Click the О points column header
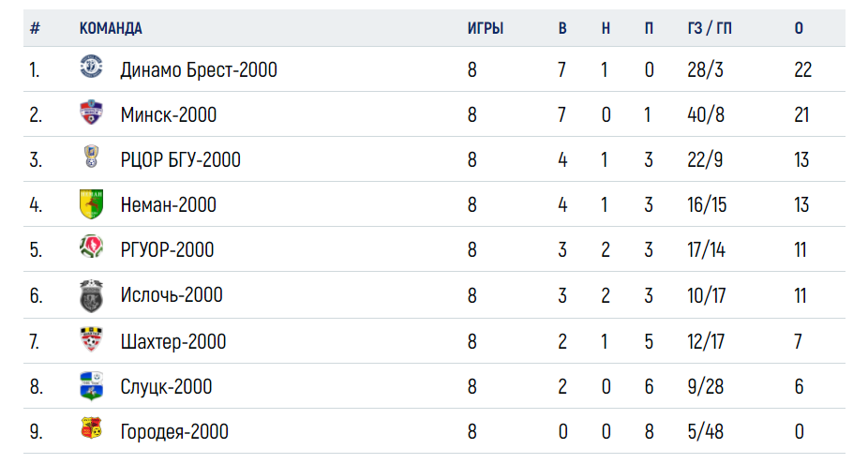The width and height of the screenshot is (868, 464). tap(799, 28)
